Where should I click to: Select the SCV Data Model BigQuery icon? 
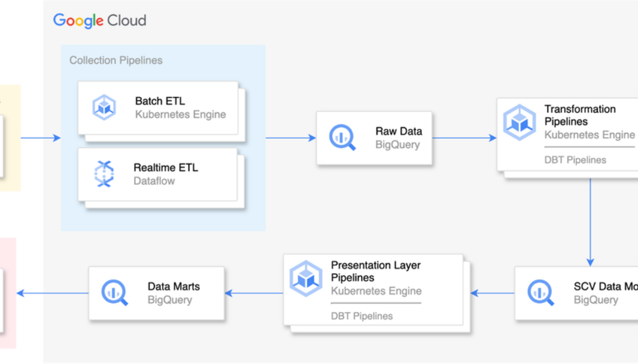(x=540, y=292)
